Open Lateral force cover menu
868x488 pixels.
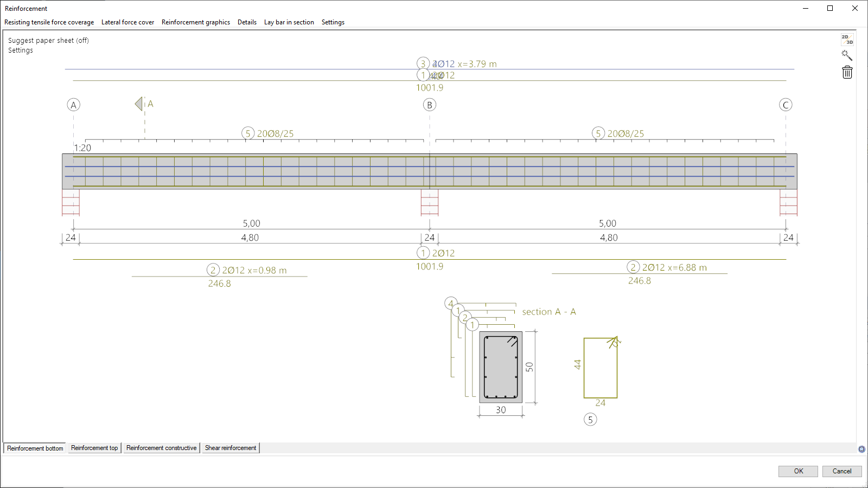click(128, 22)
